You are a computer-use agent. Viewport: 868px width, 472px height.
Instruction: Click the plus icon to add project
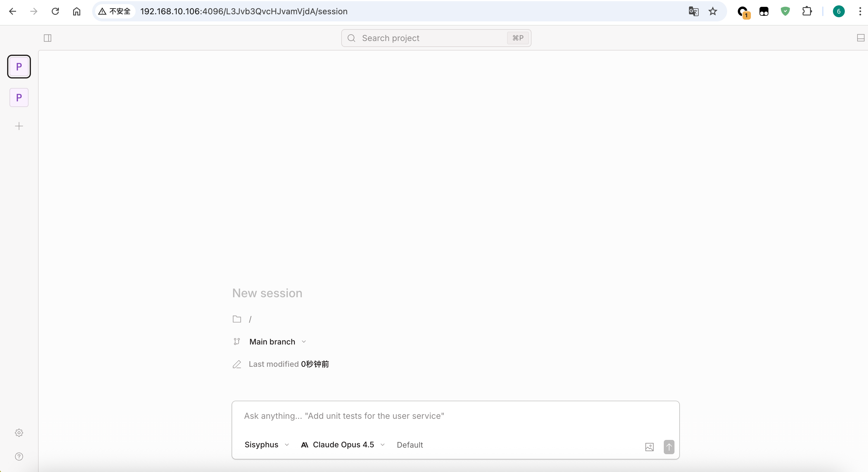19,126
